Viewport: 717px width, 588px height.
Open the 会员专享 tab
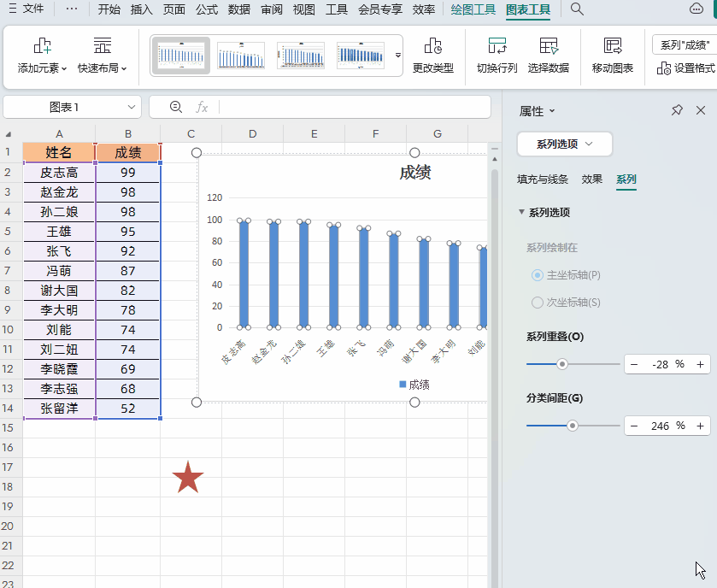click(380, 9)
